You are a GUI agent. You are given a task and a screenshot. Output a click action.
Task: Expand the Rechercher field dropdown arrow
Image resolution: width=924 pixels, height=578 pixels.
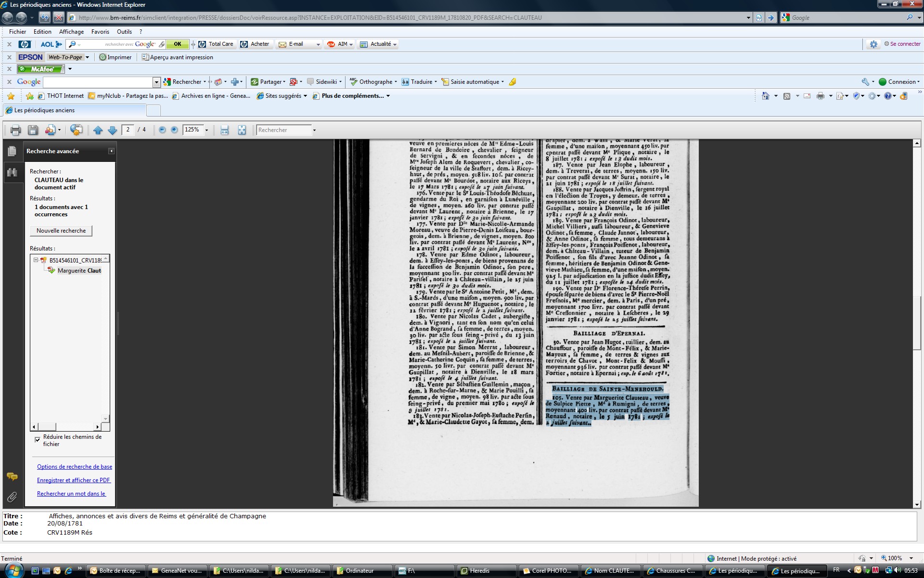314,130
